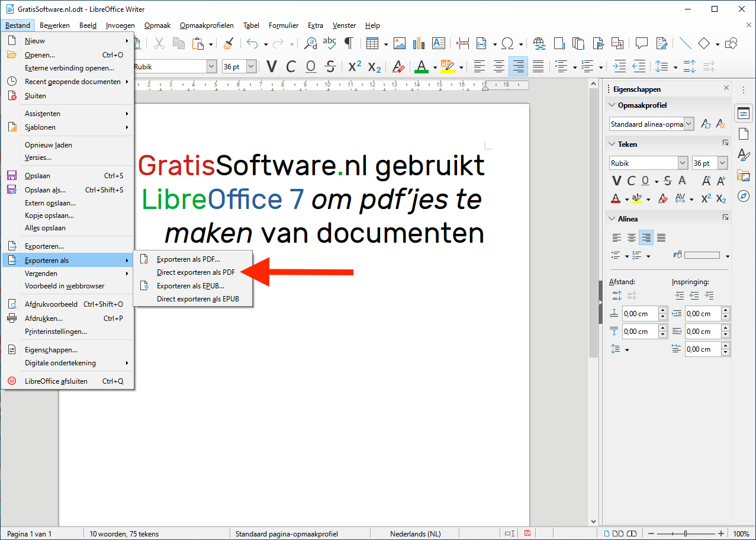Open the Navigator from the sidebar
Screen dimensions: 756x540
coord(743,196)
